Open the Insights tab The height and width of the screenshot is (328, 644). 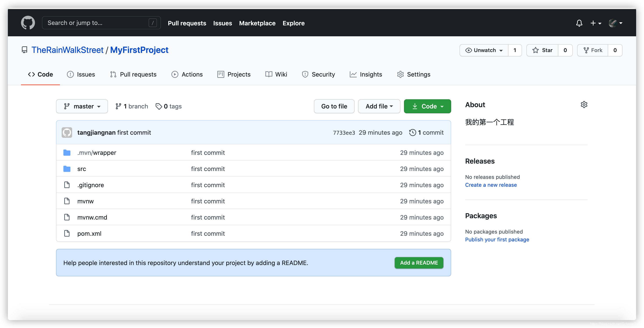[366, 74]
